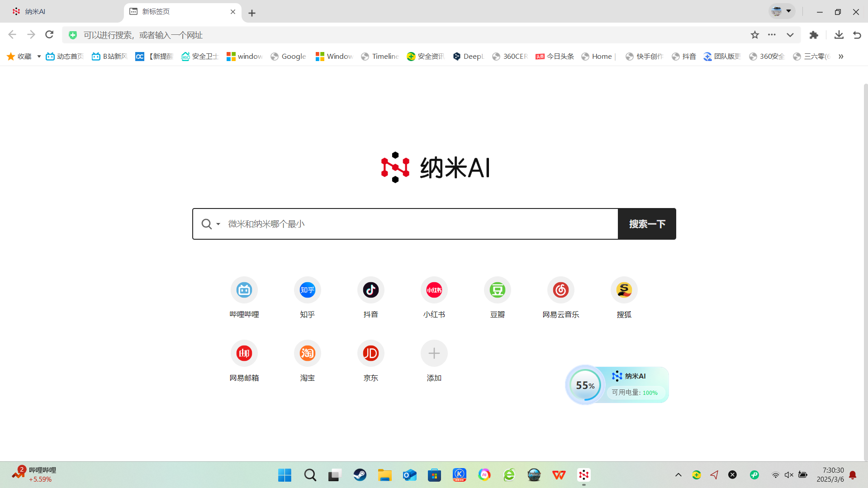Open the Windows Start menu
The height and width of the screenshot is (488, 868).
(285, 475)
